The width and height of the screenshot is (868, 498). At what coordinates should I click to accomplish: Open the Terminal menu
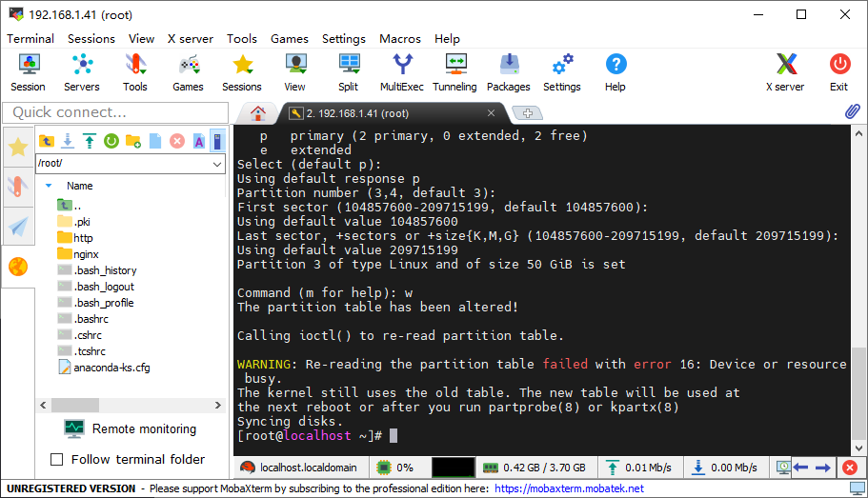click(30, 39)
